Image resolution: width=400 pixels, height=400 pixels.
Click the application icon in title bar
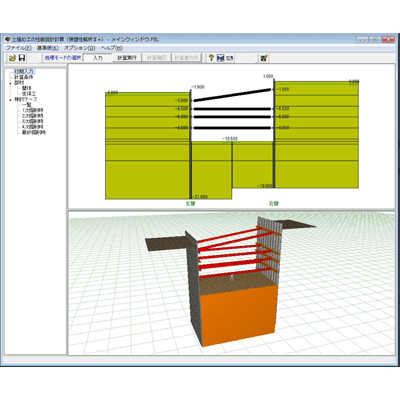pos(7,39)
